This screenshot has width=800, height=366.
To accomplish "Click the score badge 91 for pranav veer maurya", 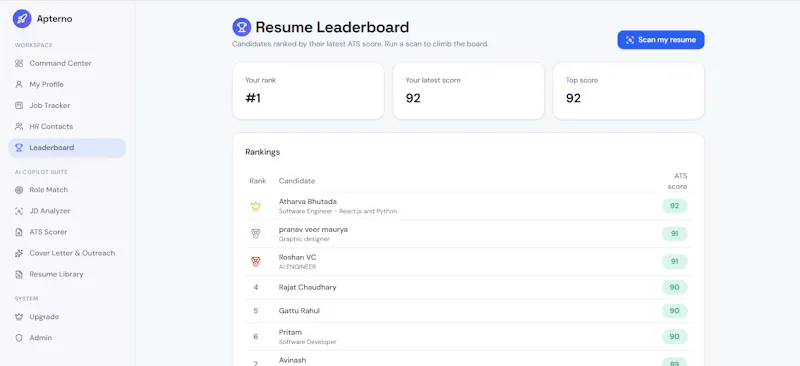I will point(674,234).
